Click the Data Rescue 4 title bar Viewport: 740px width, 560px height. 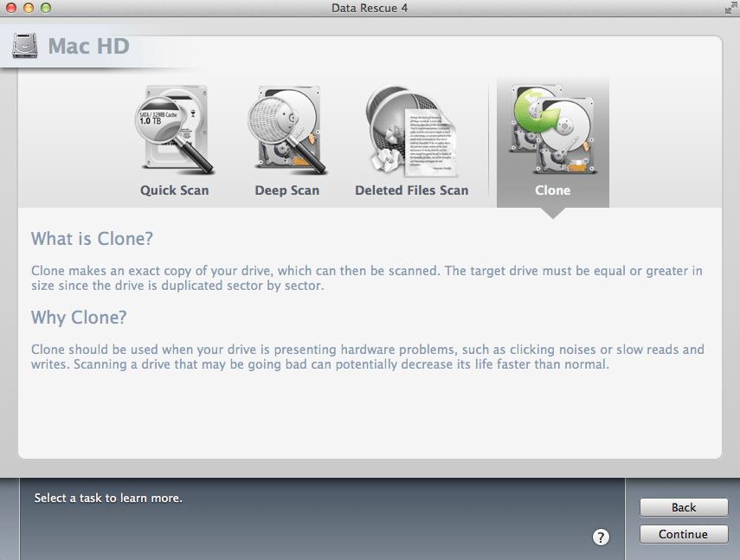370,8
